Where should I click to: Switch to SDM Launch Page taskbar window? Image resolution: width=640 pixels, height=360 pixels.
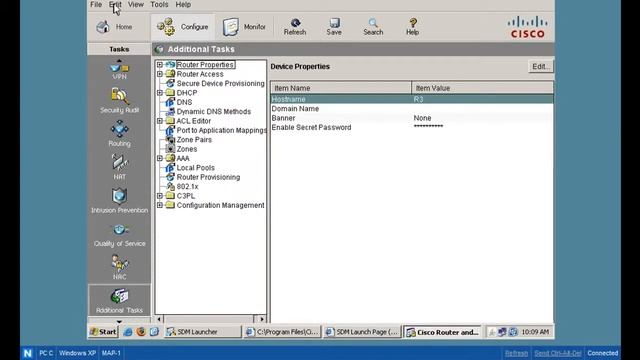tap(362, 332)
